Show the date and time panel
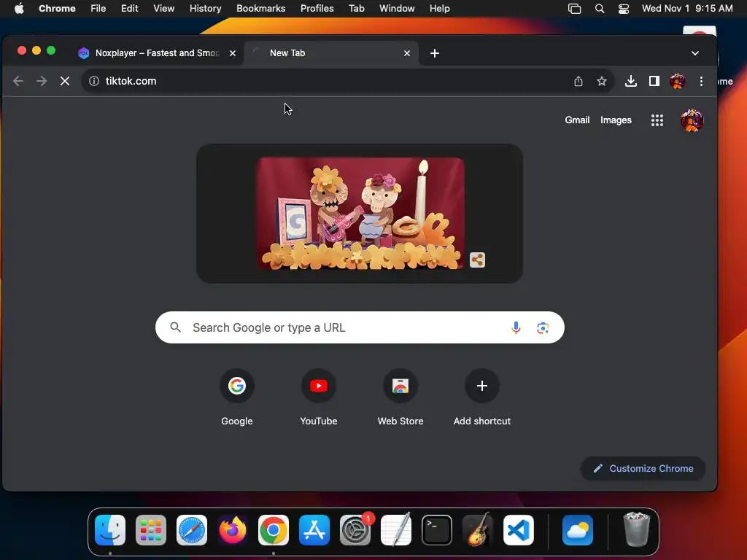Viewport: 747px width, 560px height. (687, 9)
